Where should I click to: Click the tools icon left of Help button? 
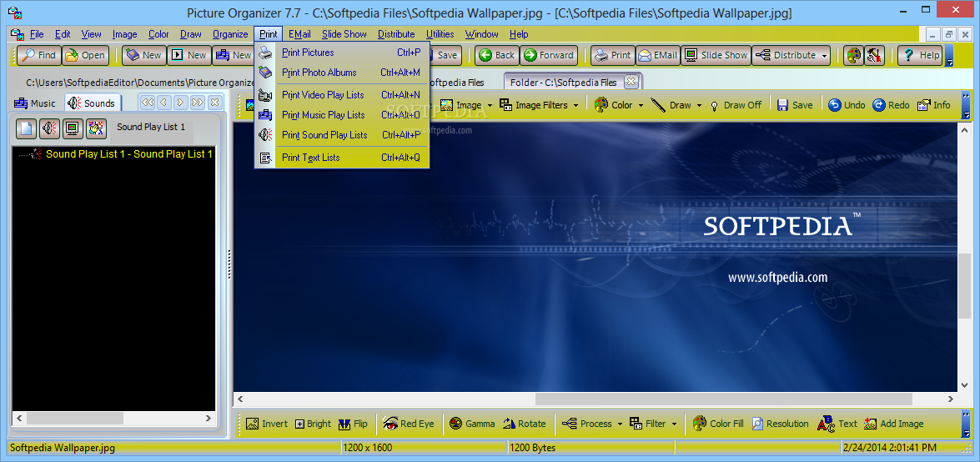tap(874, 55)
